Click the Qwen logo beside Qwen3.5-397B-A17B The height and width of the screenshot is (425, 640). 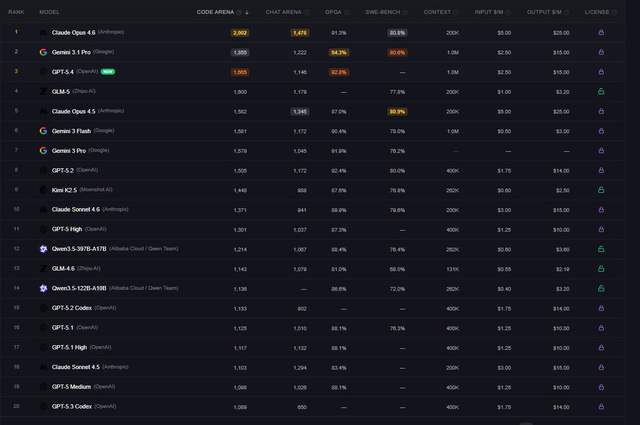click(43, 248)
